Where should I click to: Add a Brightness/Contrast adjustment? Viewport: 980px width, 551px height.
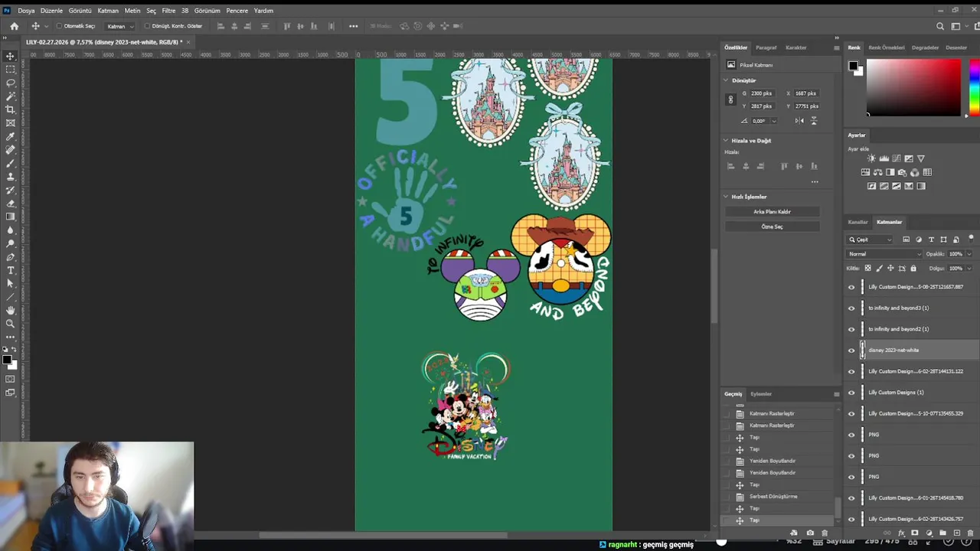coord(871,158)
